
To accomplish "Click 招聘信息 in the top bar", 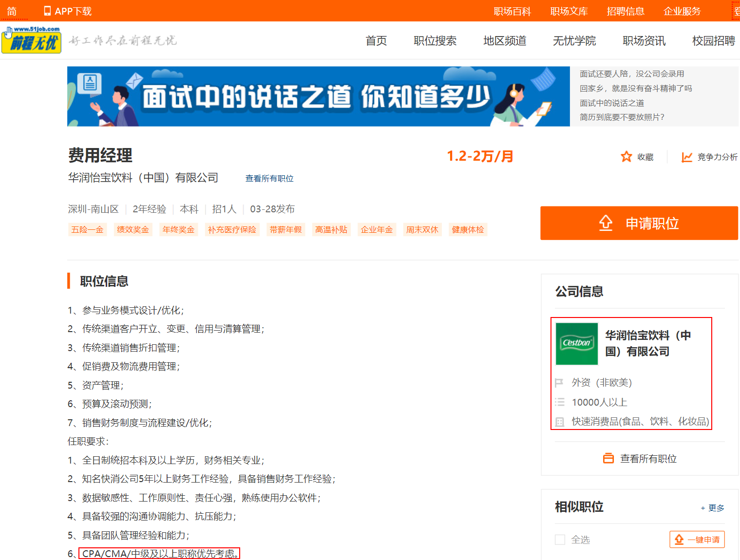I will (x=626, y=11).
